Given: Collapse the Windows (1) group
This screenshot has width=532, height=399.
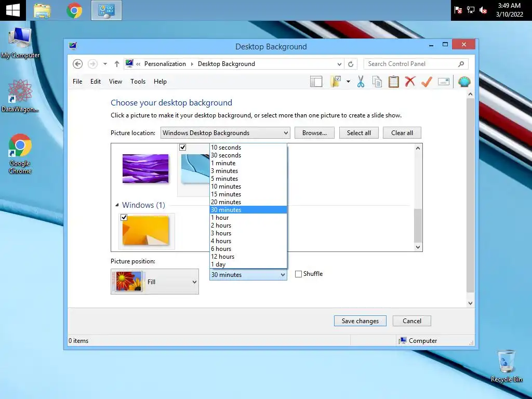Looking at the screenshot, I should 117,205.
